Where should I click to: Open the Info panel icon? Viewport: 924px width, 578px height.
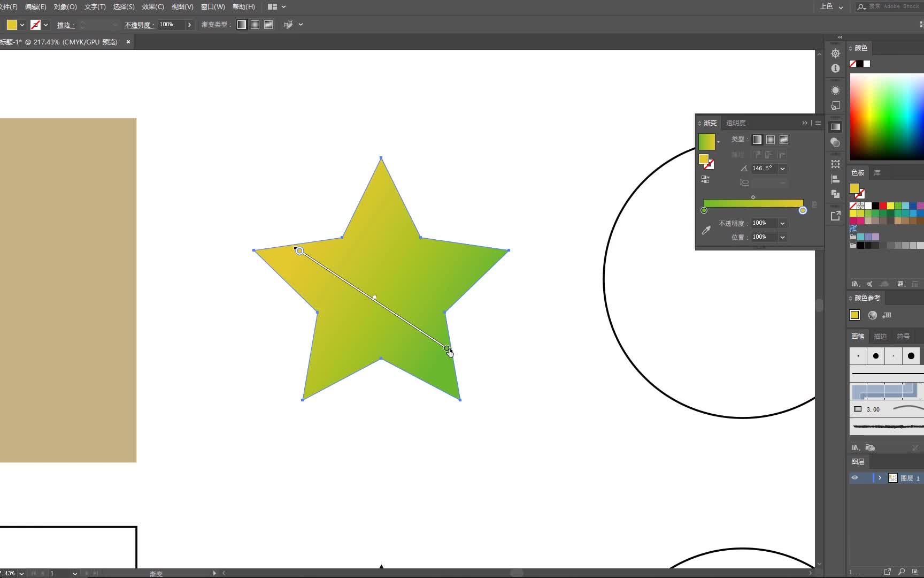835,69
